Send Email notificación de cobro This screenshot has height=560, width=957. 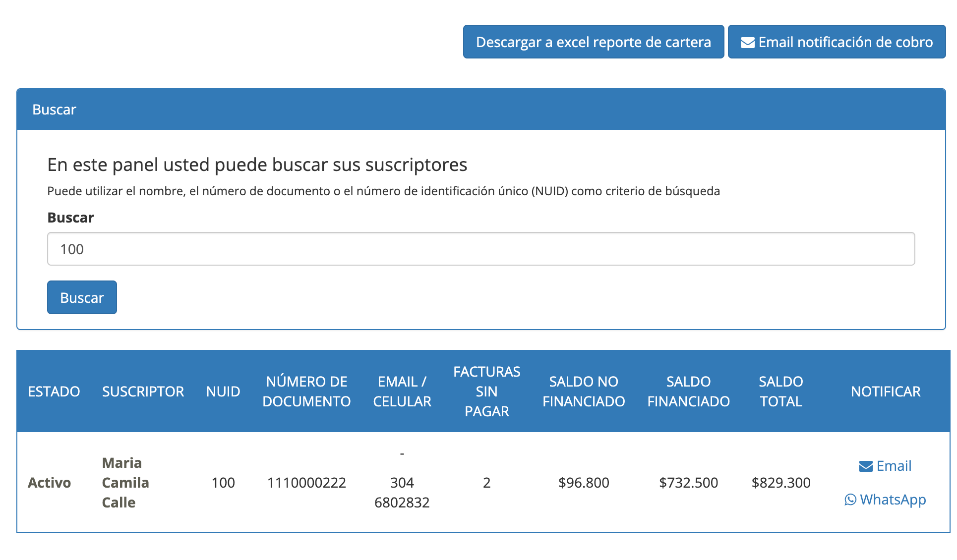point(837,42)
